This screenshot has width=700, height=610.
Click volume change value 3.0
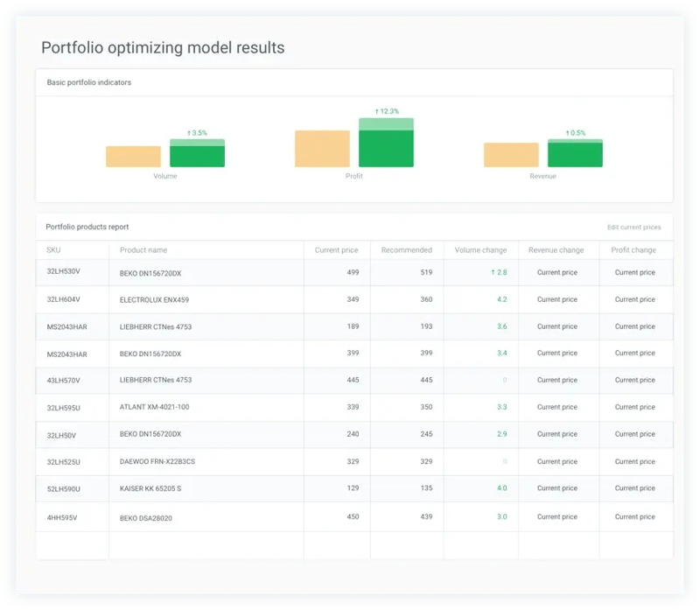click(501, 517)
